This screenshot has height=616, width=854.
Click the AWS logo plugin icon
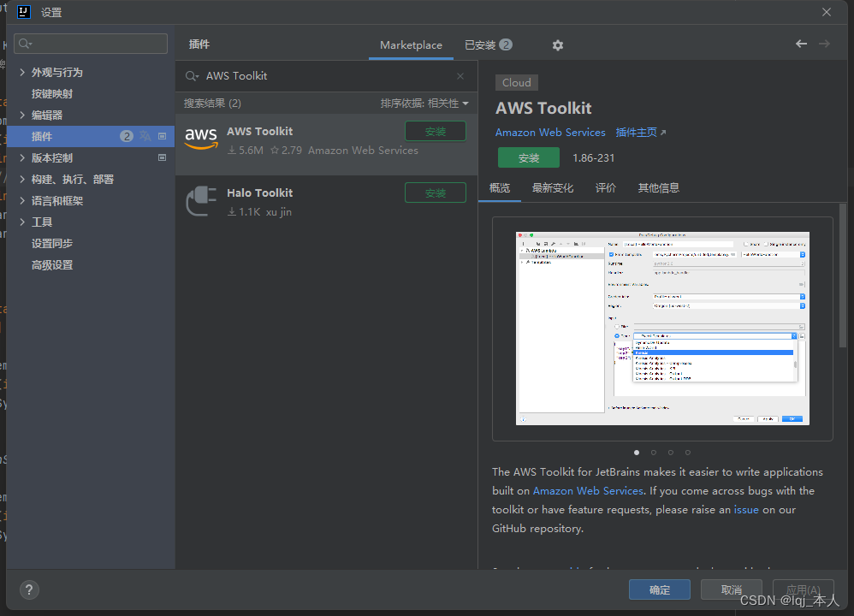click(201, 139)
